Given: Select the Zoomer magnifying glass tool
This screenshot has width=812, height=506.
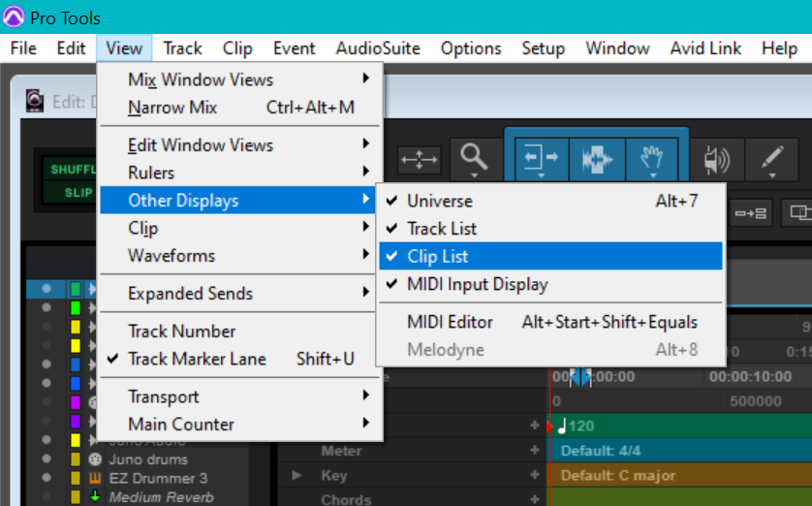Looking at the screenshot, I should point(473,157).
